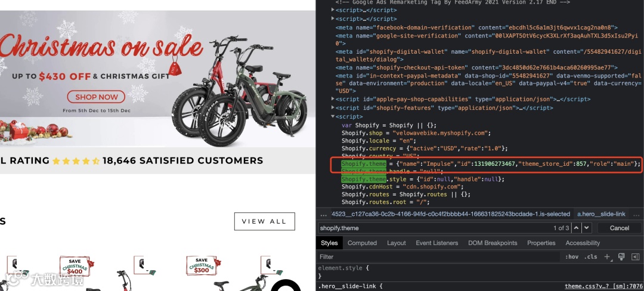Select the a.hero__slide-link breadcrumb

pyautogui.click(x=601, y=214)
